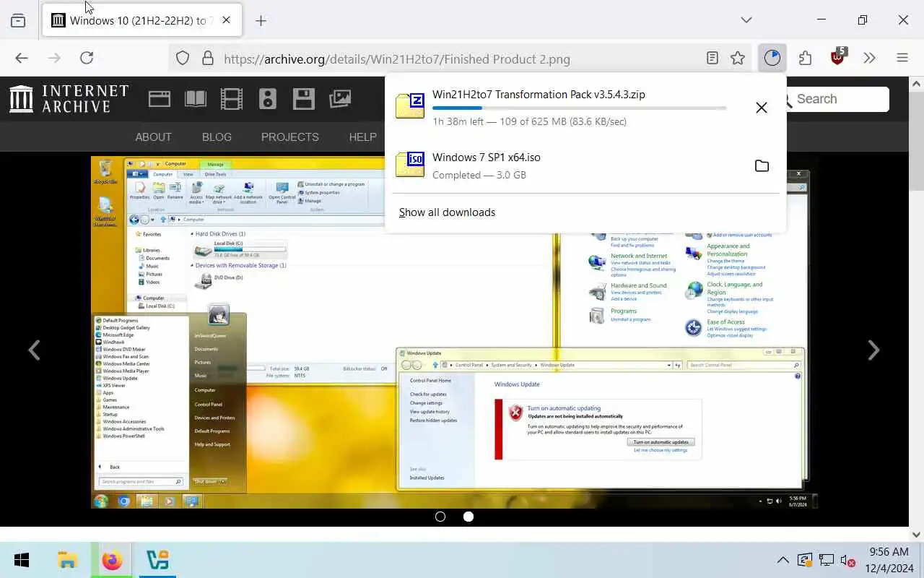The width and height of the screenshot is (924, 578).
Task: Click the site security padlock icon
Action: tap(208, 59)
